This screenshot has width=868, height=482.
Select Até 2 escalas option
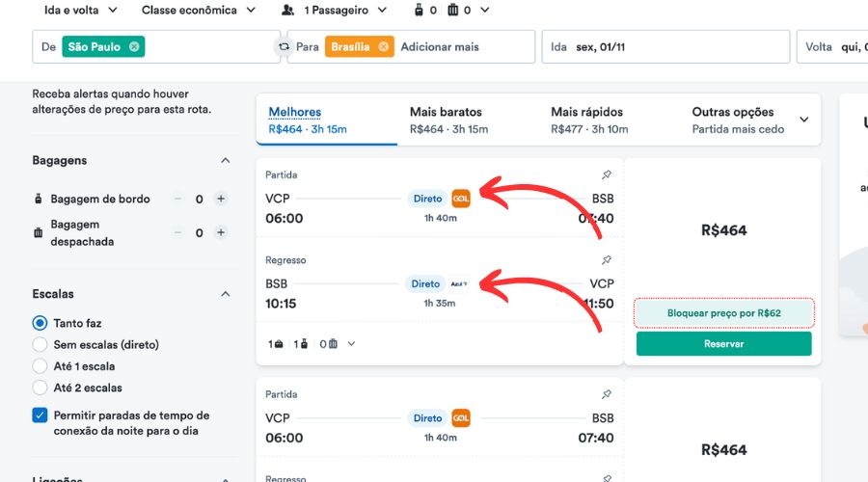(x=40, y=388)
